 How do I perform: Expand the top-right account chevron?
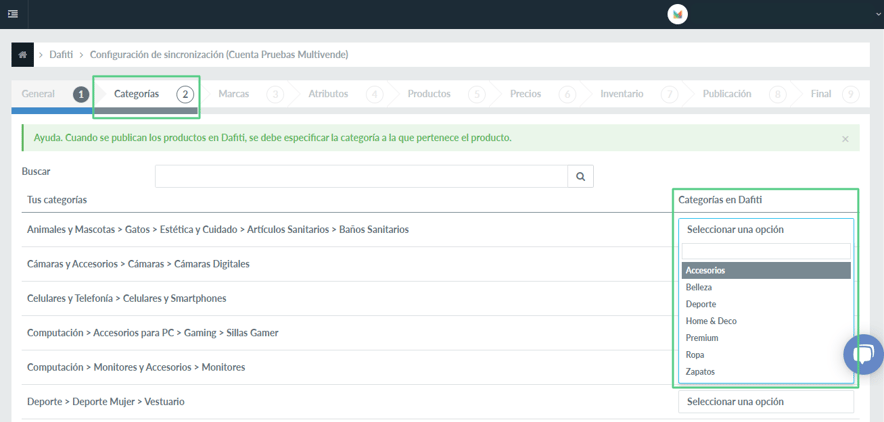[879, 15]
